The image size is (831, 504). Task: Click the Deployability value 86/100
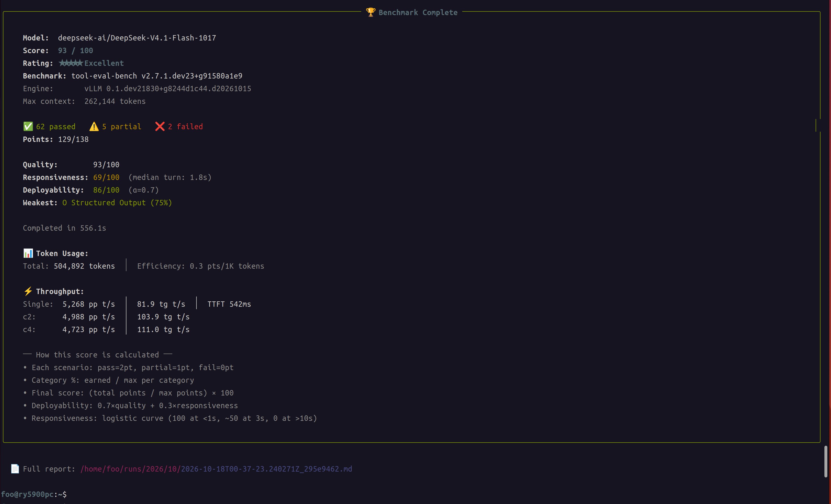point(106,190)
